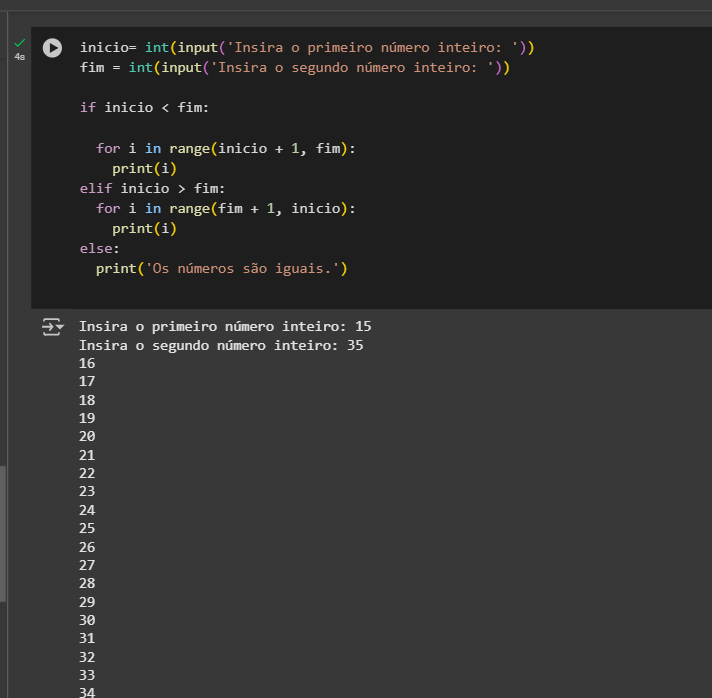This screenshot has width=712, height=698.
Task: Click the 'if inicio < fim:' line
Action: coord(144,108)
